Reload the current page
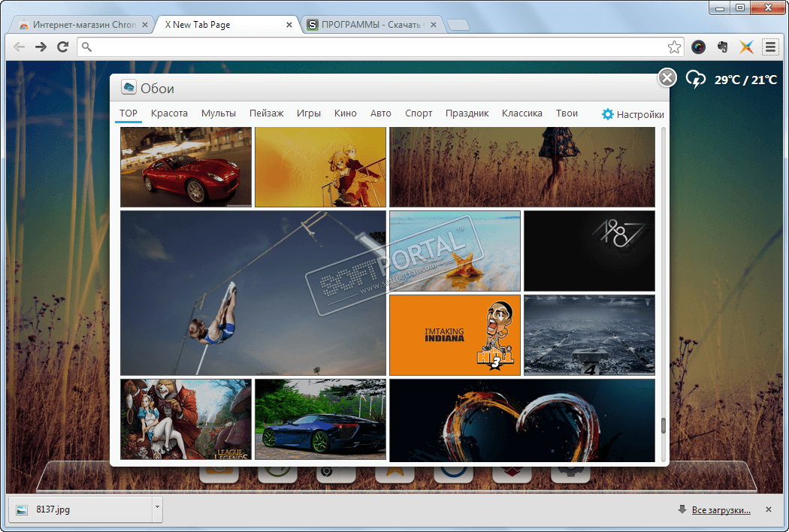Viewport: 789px width, 532px height. tap(63, 47)
